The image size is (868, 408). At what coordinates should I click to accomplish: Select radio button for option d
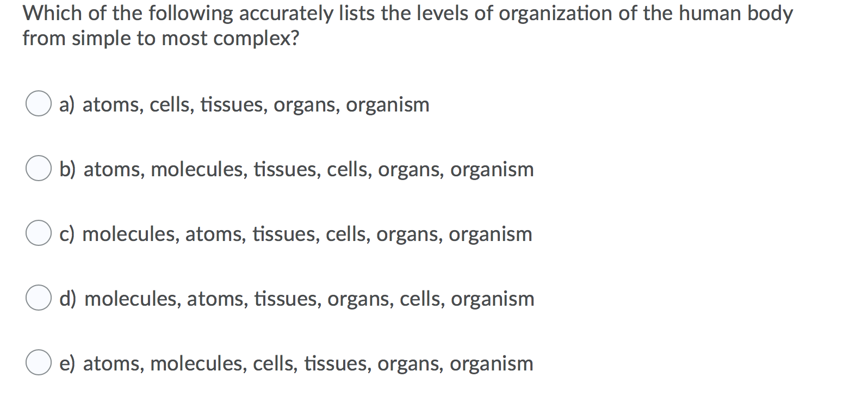38,298
